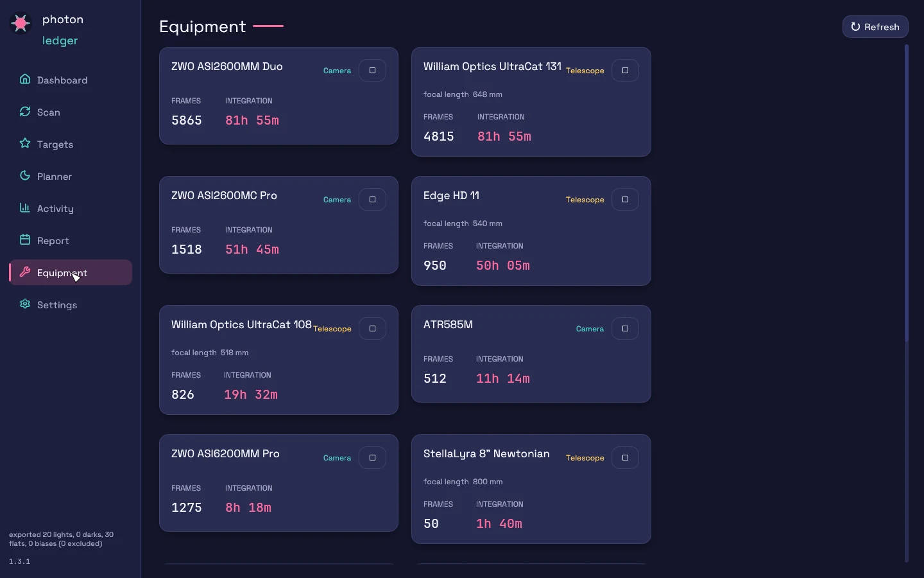Click the Refresh button
The width and height of the screenshot is (924, 578).
pyautogui.click(x=875, y=27)
